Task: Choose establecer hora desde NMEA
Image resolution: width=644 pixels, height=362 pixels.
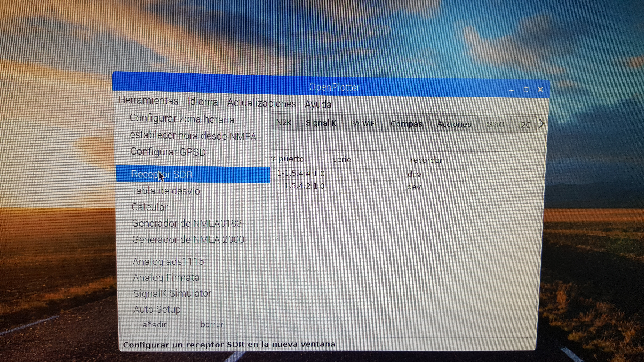Action: tap(193, 136)
